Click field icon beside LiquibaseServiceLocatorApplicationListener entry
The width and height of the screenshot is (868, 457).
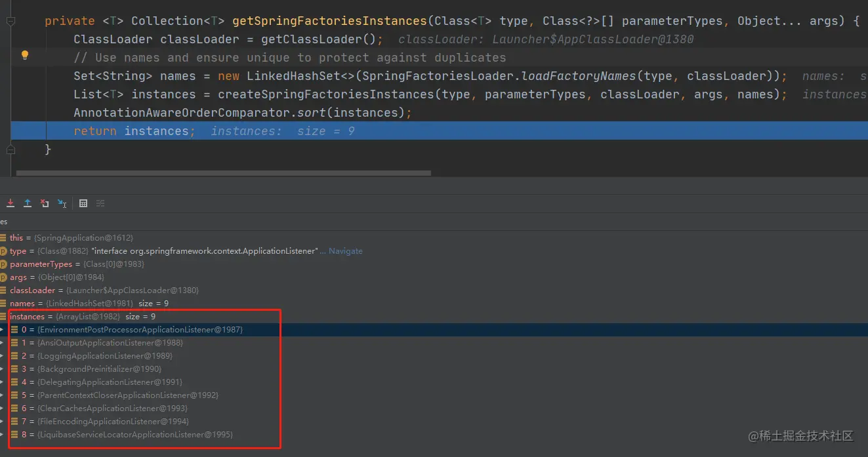14,435
